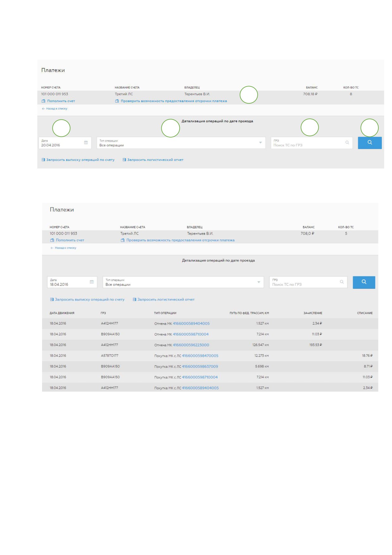The image size is (392, 555).
Task: Select the 18.76 ₽ debit value
Action: (x=367, y=356)
